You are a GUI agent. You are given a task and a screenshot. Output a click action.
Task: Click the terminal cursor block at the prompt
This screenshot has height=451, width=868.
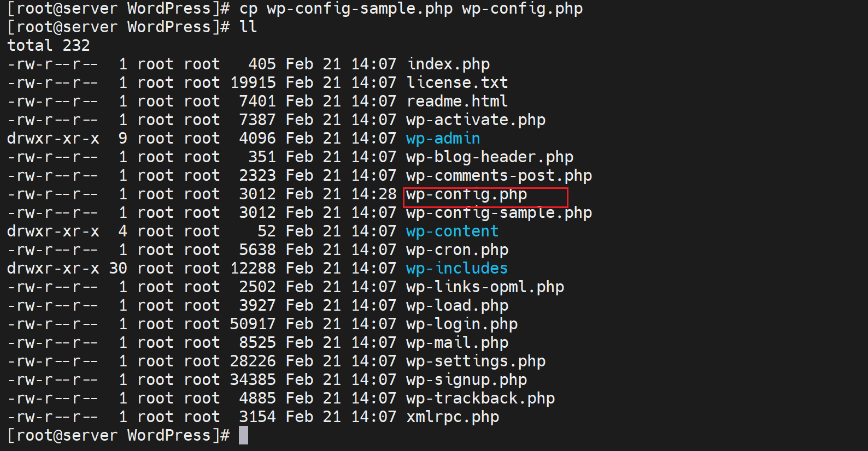click(x=243, y=435)
